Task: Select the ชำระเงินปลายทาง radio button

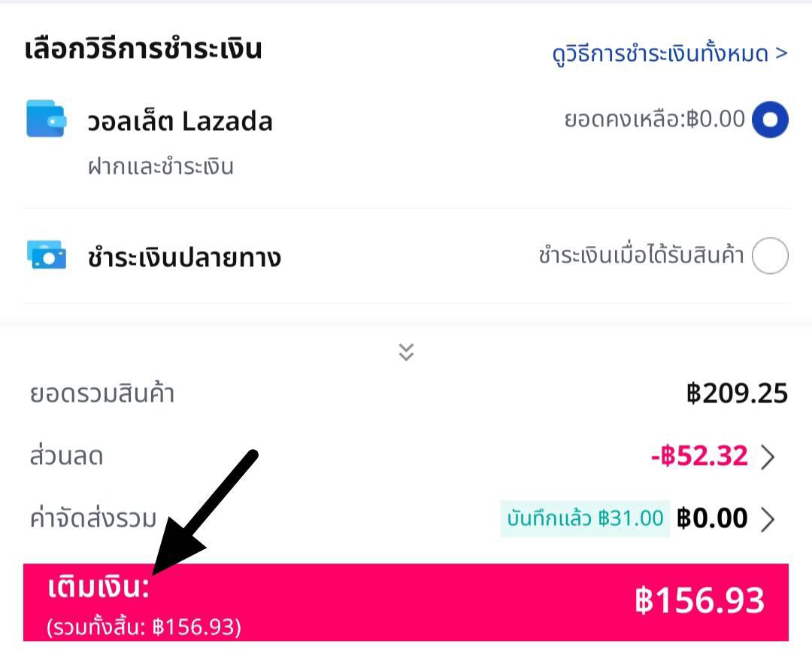Action: click(x=770, y=257)
